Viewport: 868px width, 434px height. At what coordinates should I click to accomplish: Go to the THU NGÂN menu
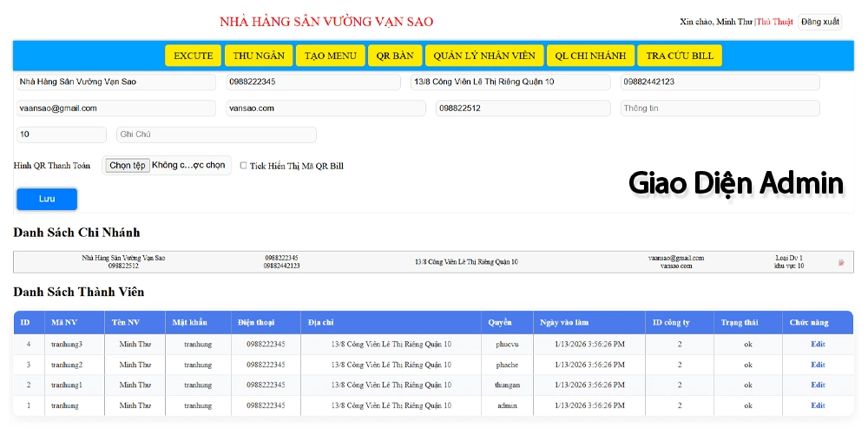tap(259, 56)
